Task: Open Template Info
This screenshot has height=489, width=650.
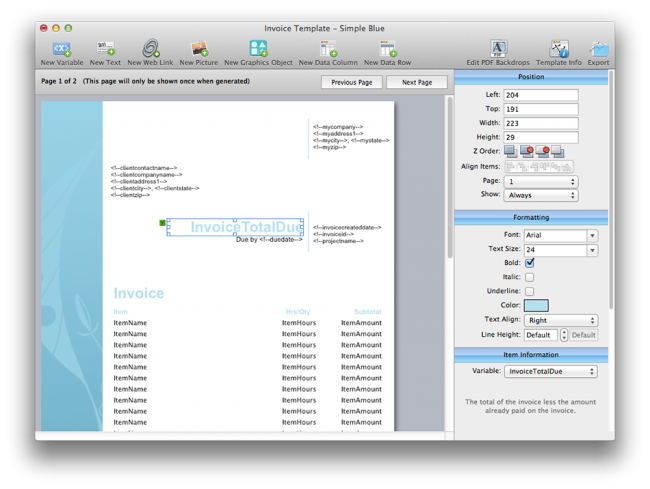Action: [559, 53]
